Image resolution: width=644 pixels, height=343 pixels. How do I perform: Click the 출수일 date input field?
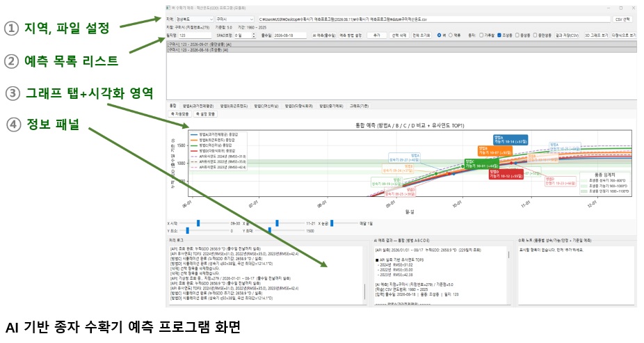click(x=289, y=35)
